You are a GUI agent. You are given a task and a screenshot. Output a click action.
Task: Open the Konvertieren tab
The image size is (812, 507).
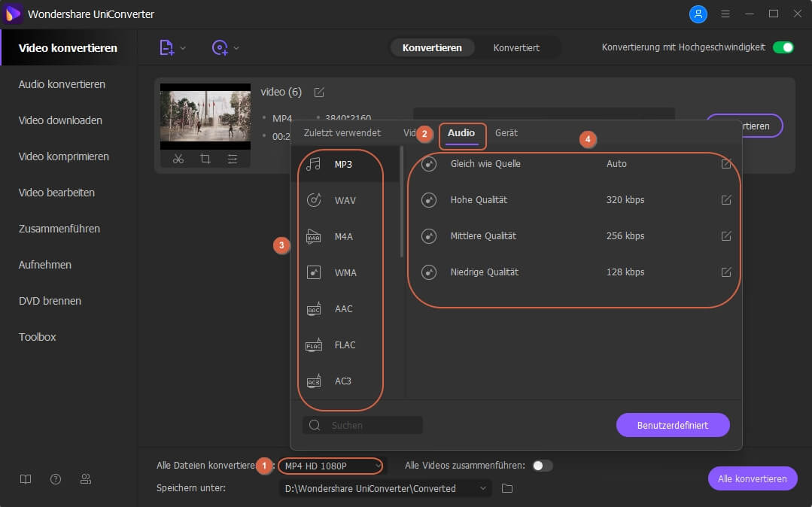pyautogui.click(x=432, y=47)
